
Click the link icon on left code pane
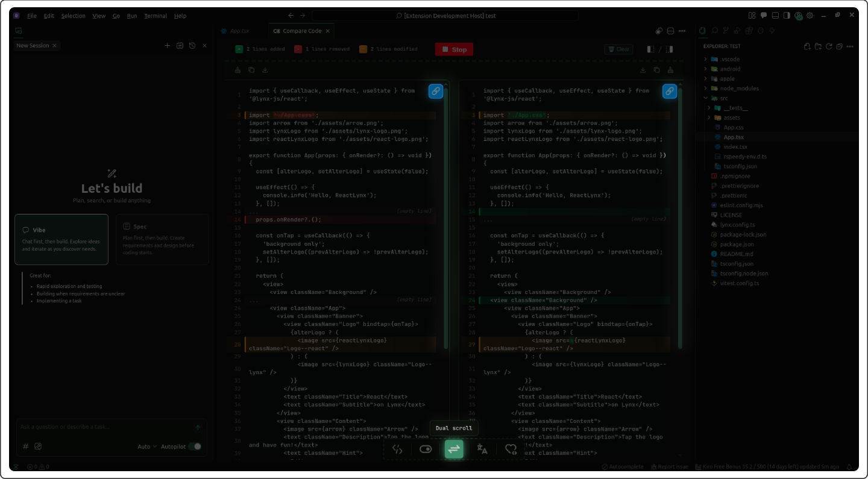tap(435, 91)
